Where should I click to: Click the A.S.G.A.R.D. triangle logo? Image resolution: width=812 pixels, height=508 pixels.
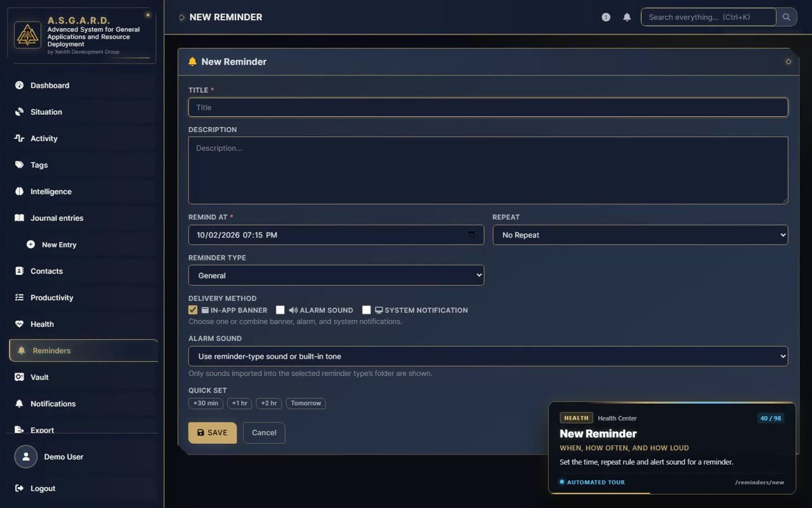click(x=27, y=35)
